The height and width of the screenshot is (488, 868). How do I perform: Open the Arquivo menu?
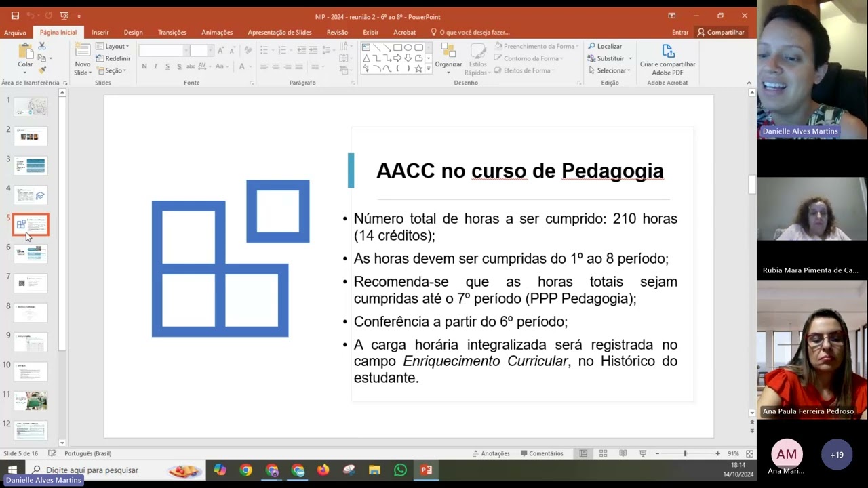tap(15, 32)
